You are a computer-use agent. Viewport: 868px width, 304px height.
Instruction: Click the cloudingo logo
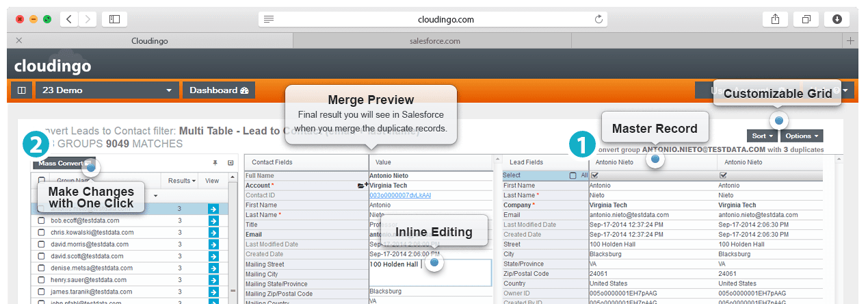[53, 66]
